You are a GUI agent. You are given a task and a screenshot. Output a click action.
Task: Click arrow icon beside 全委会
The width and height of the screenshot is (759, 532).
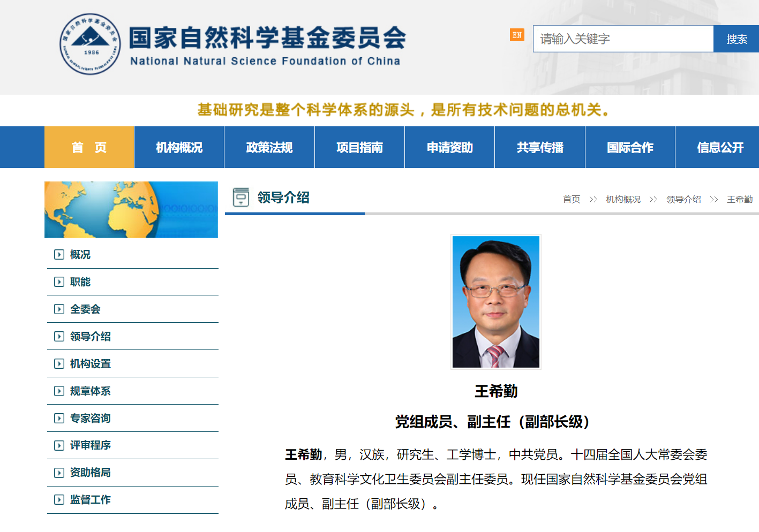(59, 309)
